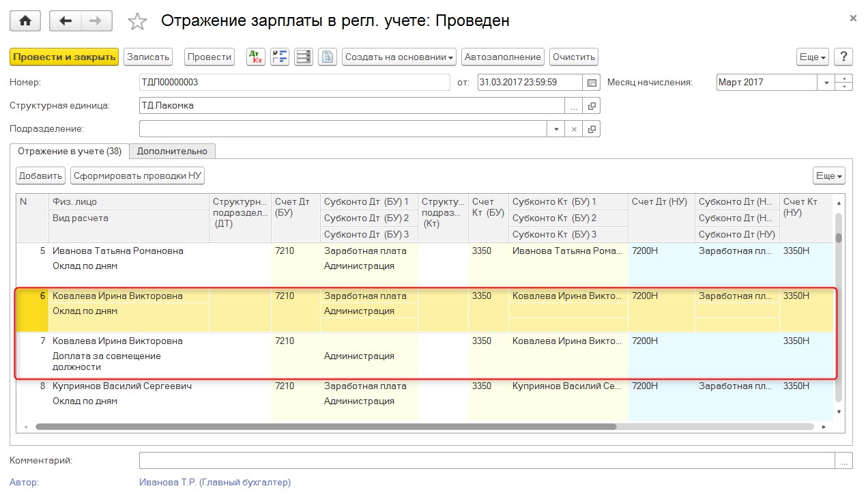The height and width of the screenshot is (499, 868).
Task: Click the horizontal table scrollbar
Action: 325,427
